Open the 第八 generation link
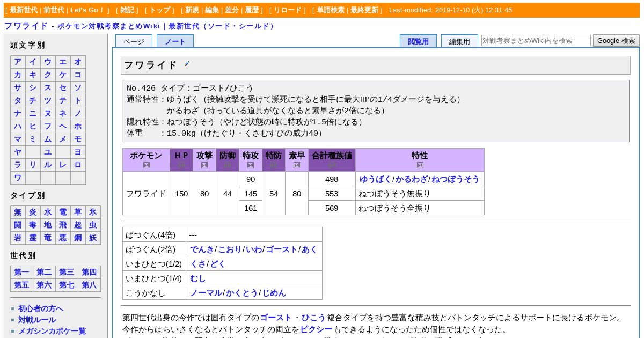Screen dimensions: 644x338 pos(89,285)
